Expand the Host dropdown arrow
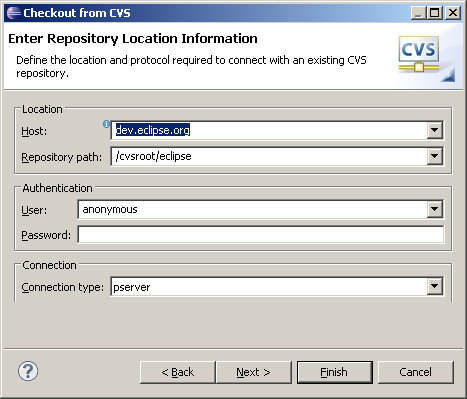 (435, 130)
